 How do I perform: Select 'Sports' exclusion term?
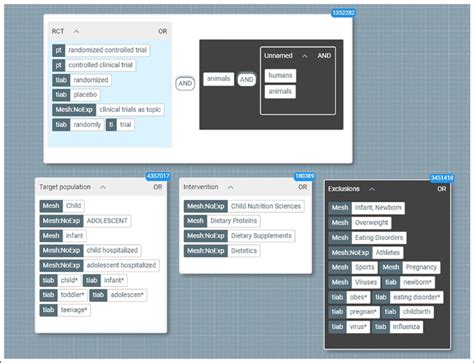tap(365, 267)
